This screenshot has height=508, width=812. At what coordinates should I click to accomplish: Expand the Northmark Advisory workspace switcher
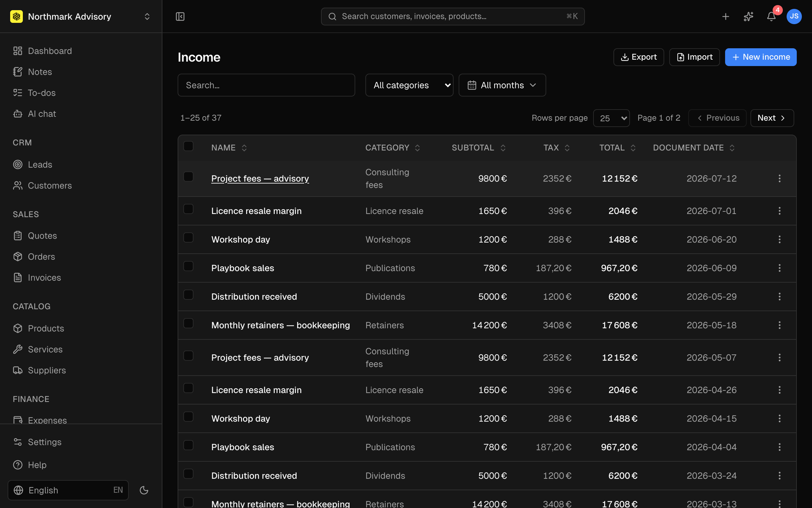pos(147,17)
